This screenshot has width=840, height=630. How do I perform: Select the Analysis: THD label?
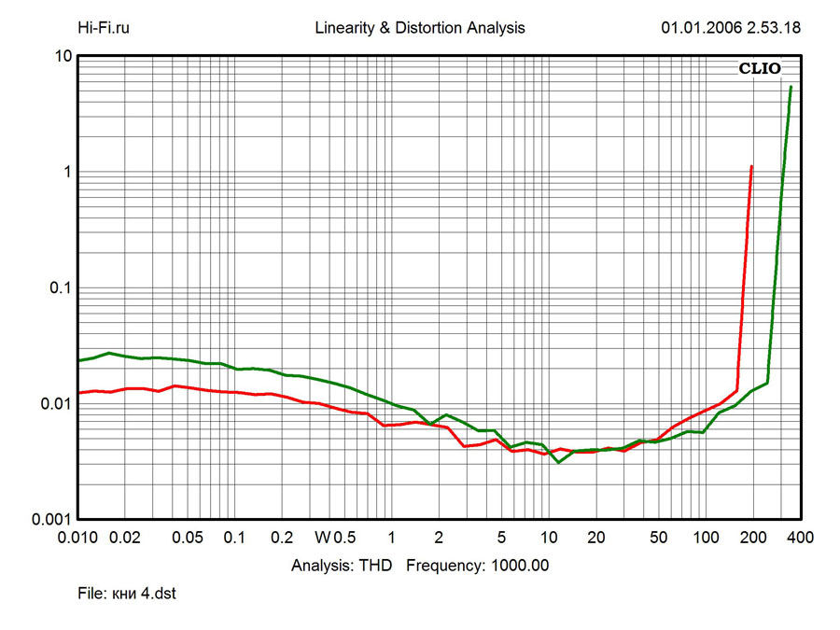click(344, 566)
